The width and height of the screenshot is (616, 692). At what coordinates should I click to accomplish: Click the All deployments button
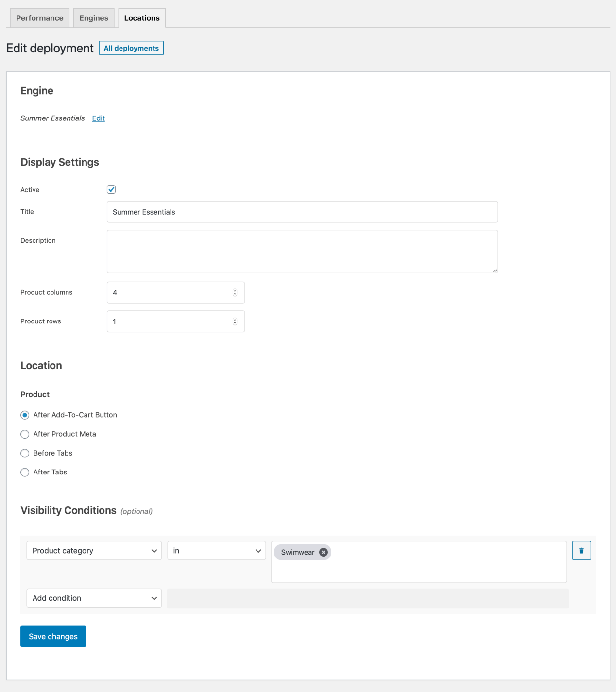131,48
